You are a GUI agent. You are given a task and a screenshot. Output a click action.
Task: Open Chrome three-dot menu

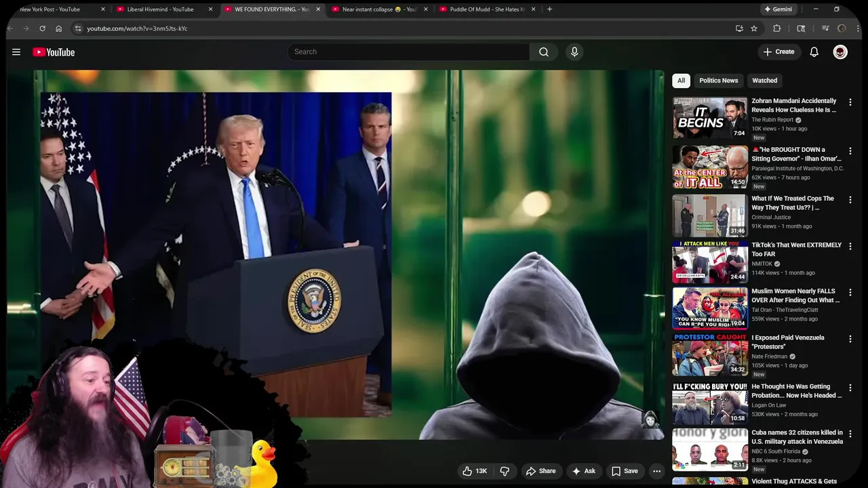click(x=859, y=28)
